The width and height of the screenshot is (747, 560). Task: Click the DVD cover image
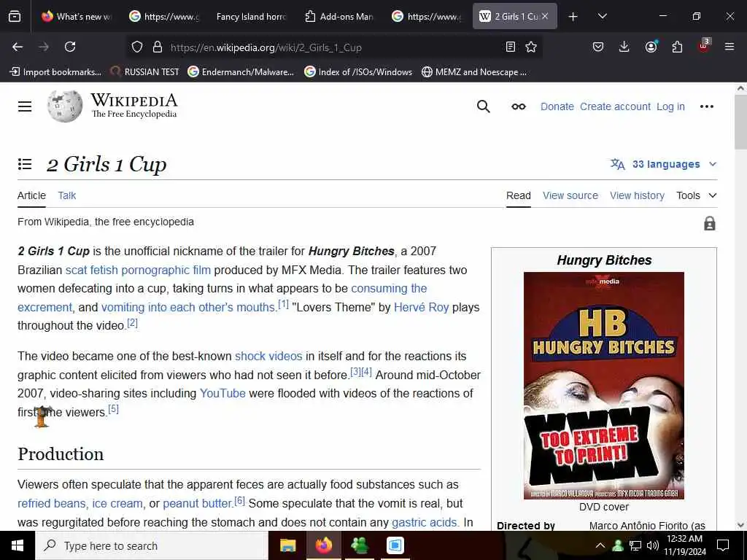pyautogui.click(x=603, y=386)
